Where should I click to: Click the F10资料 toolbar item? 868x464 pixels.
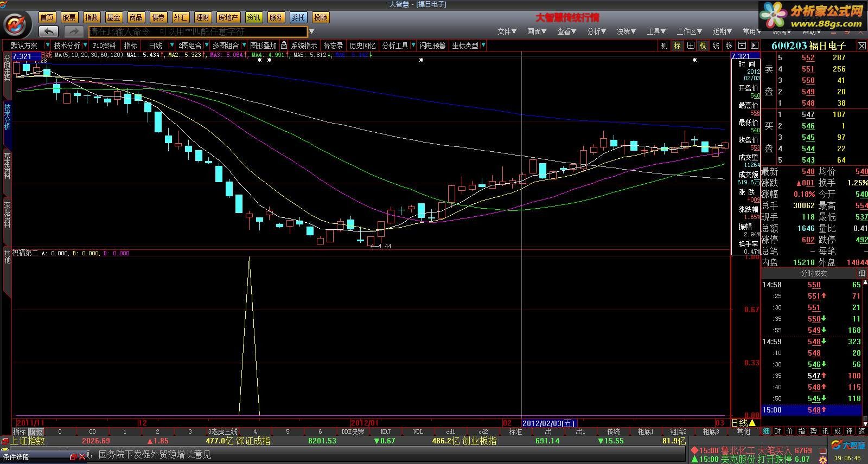[104, 46]
